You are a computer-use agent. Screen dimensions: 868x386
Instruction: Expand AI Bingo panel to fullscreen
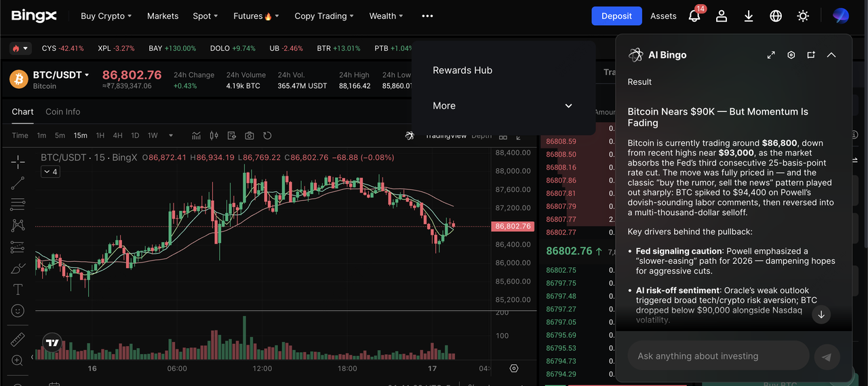[771, 55]
